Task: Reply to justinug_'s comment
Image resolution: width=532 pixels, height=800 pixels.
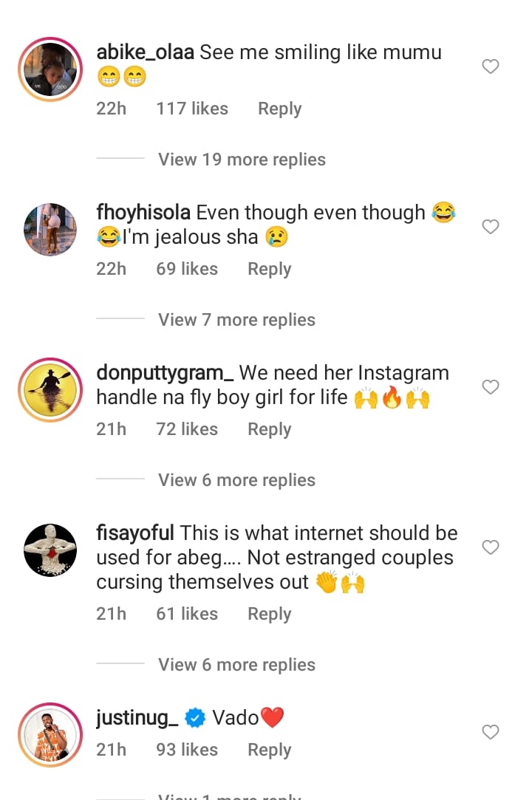Action: 269,750
